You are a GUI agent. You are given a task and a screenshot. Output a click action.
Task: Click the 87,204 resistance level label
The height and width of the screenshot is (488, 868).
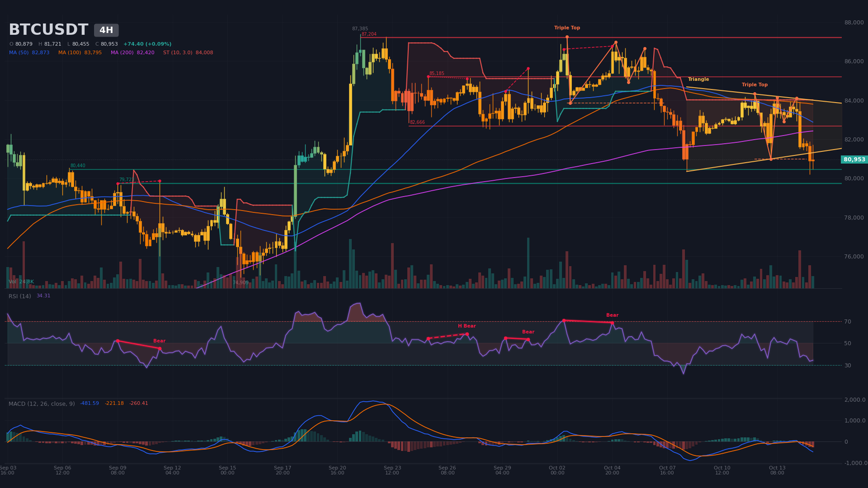(369, 34)
